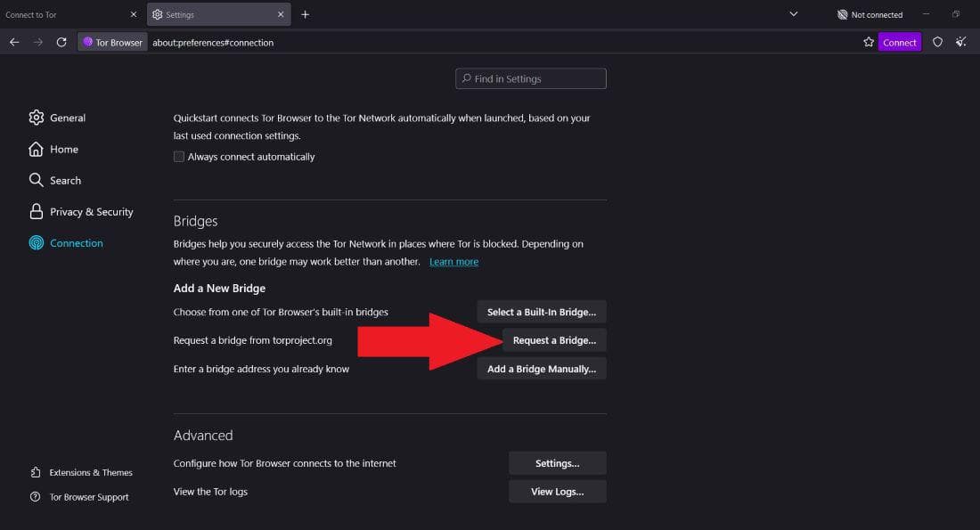Select Connection category label

coord(77,242)
